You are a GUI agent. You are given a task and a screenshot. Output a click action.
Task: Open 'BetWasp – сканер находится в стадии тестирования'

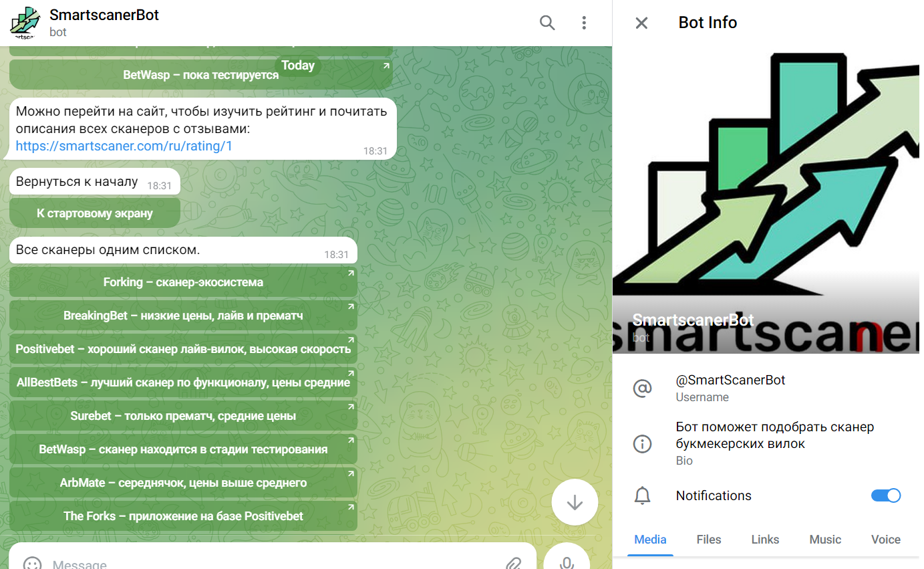(183, 449)
